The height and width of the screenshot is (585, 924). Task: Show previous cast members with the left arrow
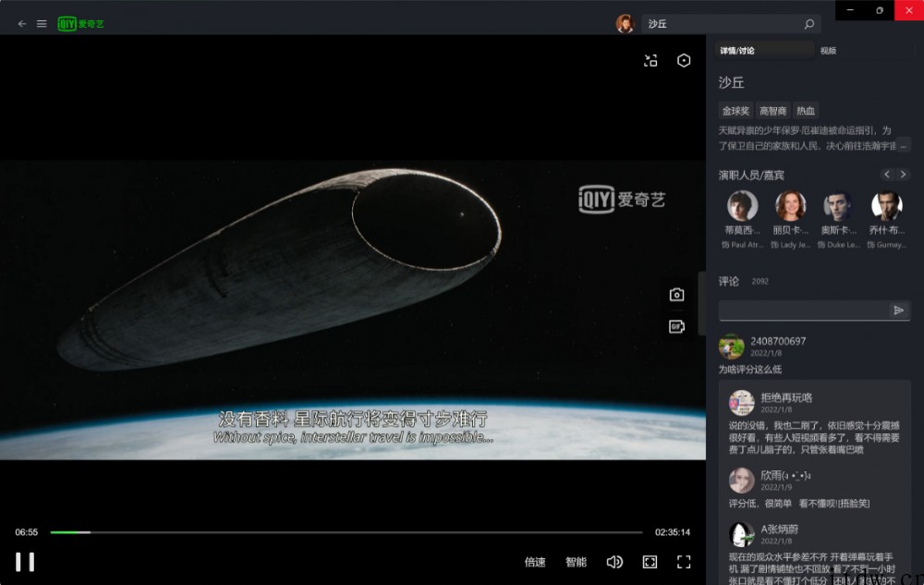887,175
